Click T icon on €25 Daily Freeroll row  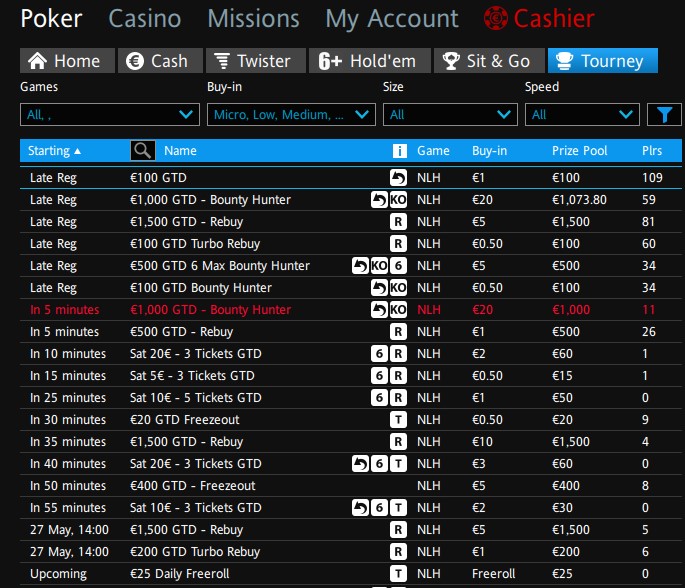pos(398,573)
